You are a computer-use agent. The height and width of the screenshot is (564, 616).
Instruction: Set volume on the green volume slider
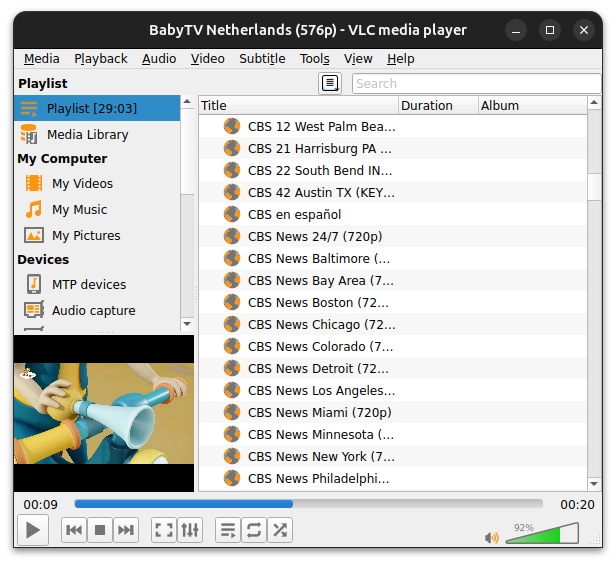543,534
